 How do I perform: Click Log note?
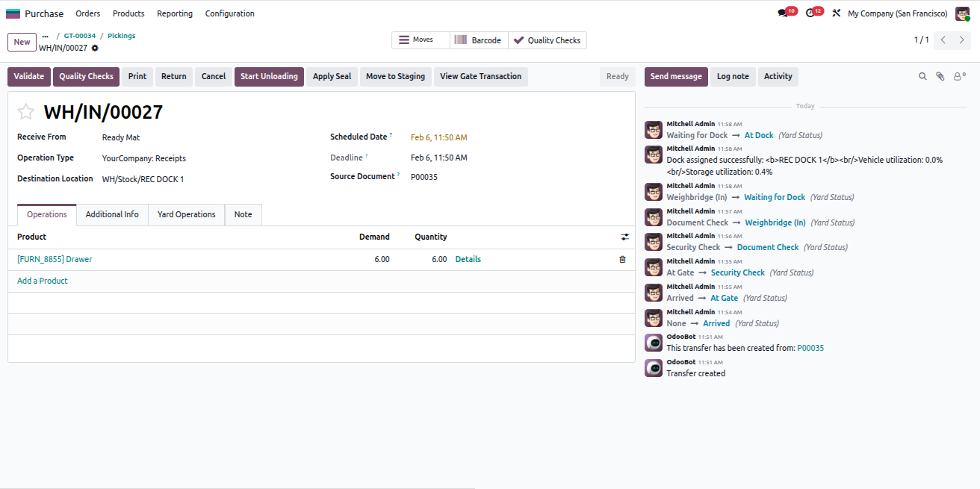pos(733,76)
